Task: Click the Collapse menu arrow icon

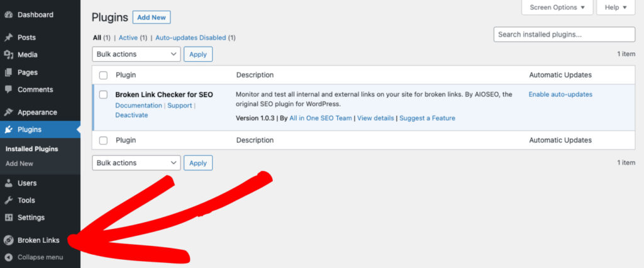Action: (9, 257)
